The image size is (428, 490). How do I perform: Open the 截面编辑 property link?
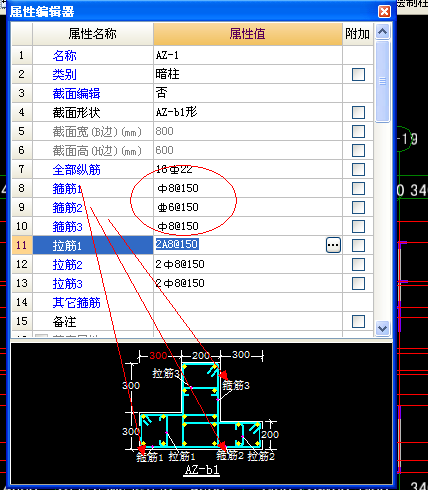click(x=76, y=94)
